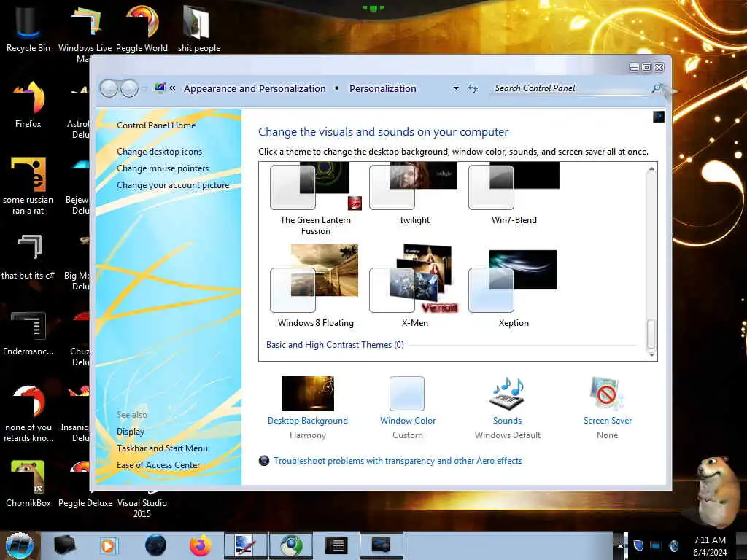Click the Control Panel help icon

(x=659, y=117)
